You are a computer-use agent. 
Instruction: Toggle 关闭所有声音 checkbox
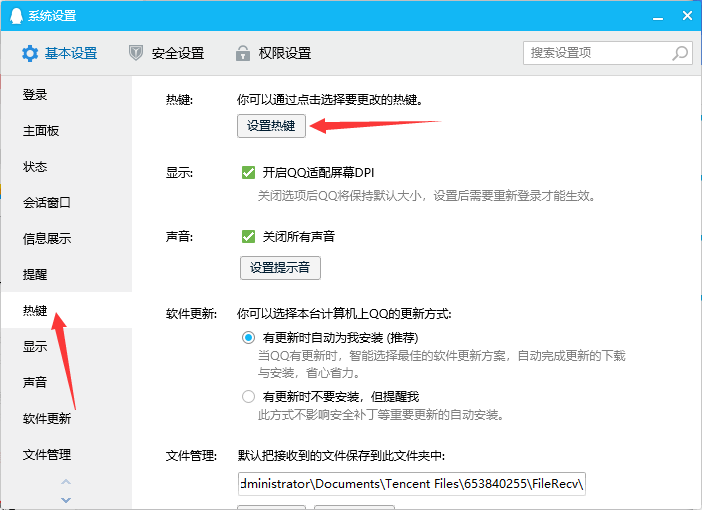[x=248, y=236]
